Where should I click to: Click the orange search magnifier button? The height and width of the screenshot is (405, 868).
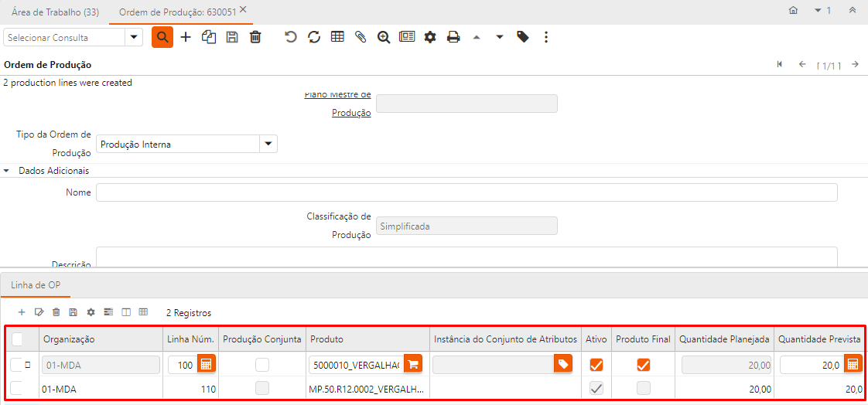click(162, 37)
